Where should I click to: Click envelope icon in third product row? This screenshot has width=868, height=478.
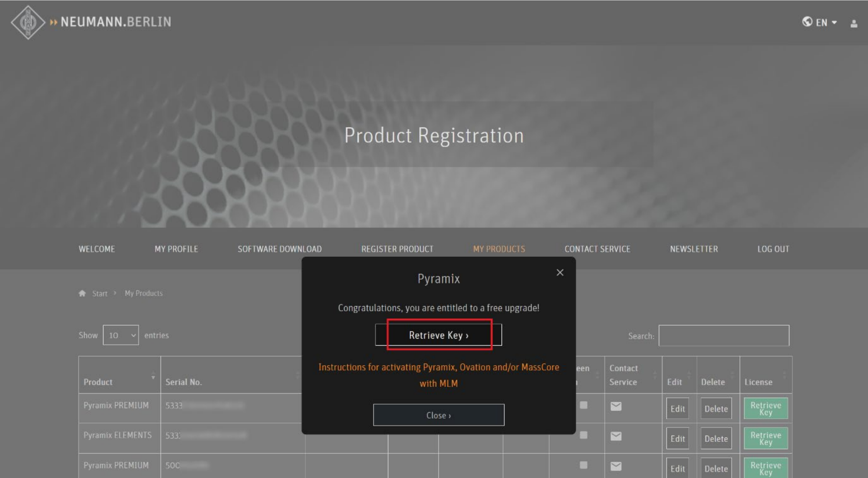616,466
